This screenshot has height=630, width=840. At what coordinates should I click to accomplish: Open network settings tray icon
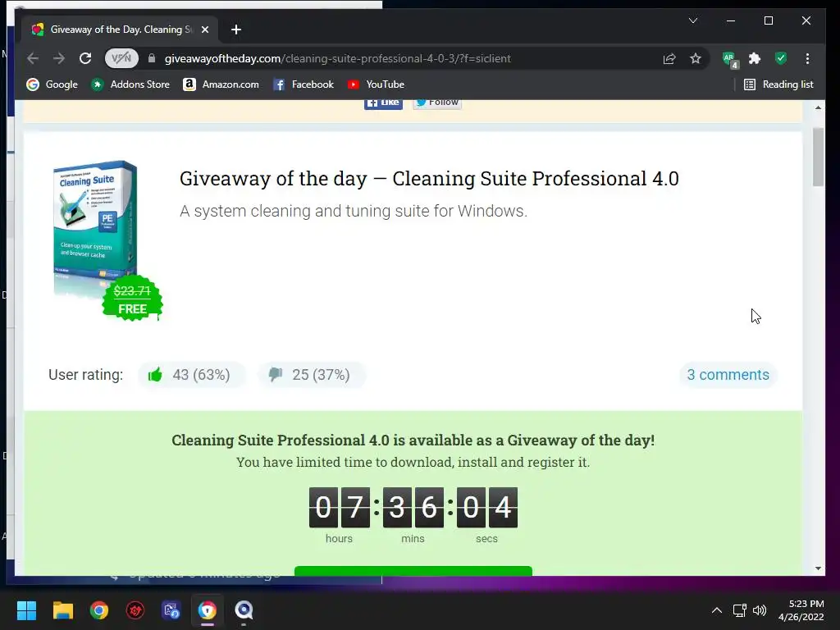[740, 610]
